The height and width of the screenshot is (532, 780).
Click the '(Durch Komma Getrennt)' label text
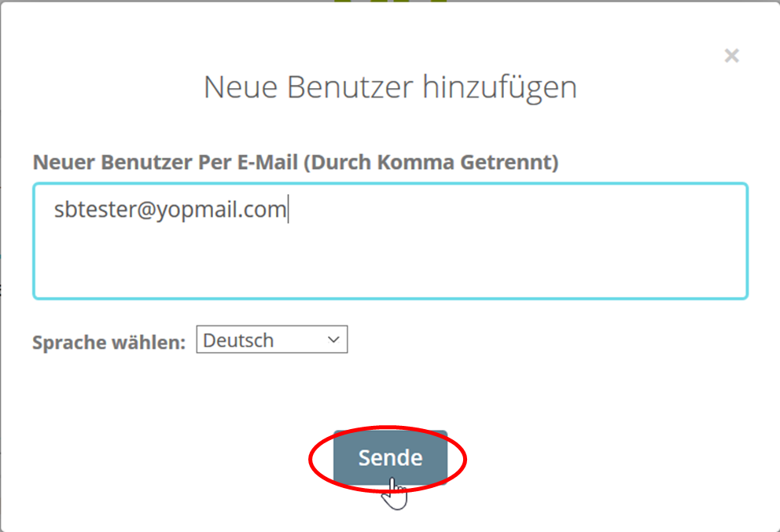(x=431, y=162)
